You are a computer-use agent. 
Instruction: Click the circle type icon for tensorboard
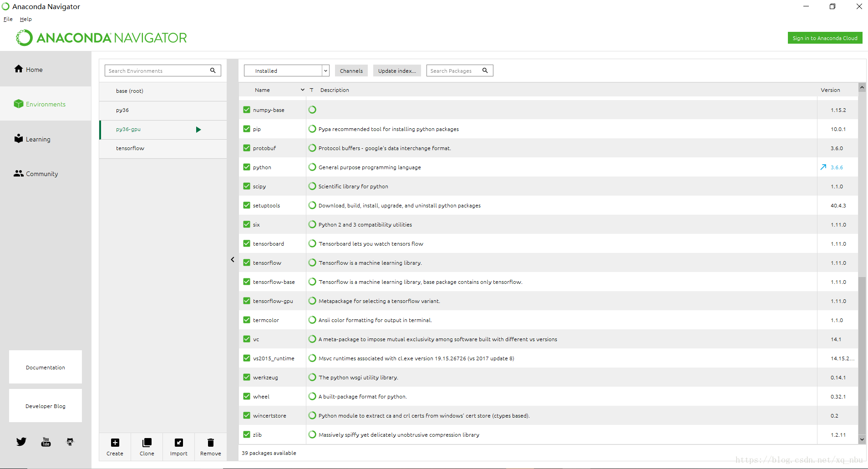(x=312, y=243)
